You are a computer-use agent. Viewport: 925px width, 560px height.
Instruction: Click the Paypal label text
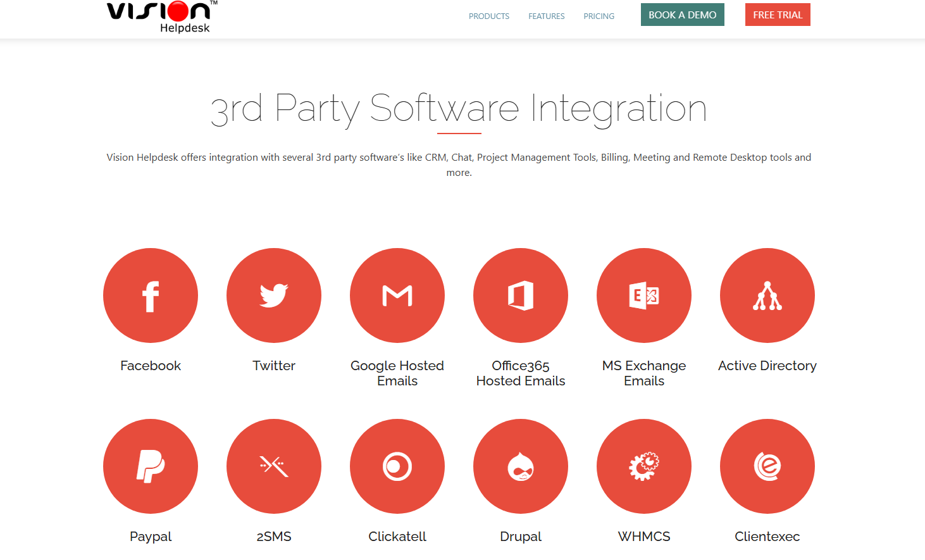point(151,537)
